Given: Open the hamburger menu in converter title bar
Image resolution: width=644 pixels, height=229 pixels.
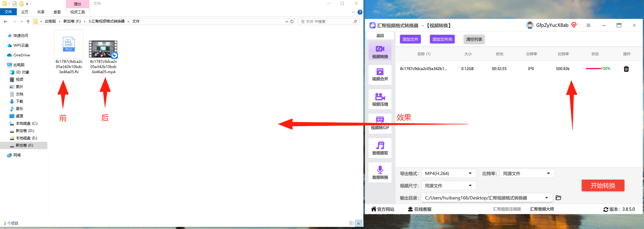Looking at the screenshot, I should point(588,25).
